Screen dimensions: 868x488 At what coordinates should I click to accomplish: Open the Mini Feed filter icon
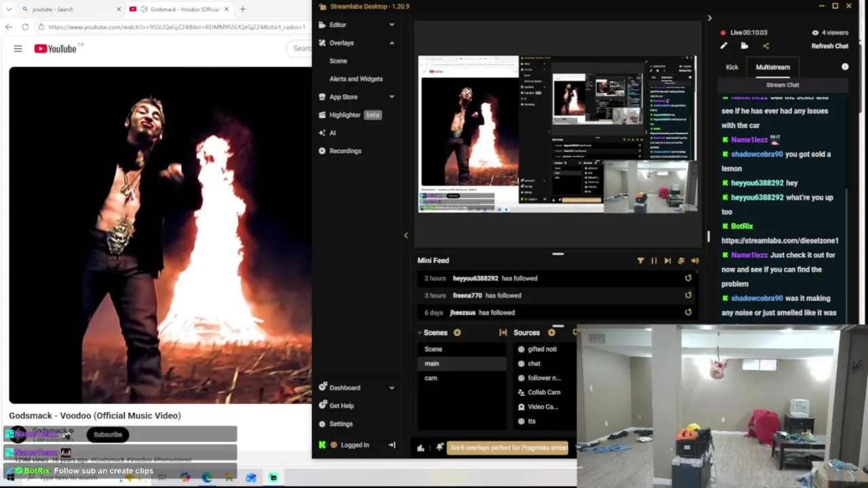(640, 260)
